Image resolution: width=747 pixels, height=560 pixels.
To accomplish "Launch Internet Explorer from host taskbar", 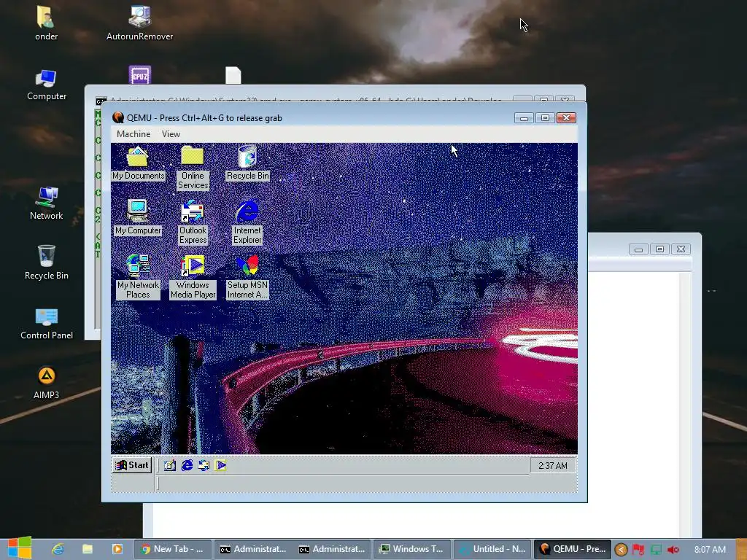I will [58, 549].
